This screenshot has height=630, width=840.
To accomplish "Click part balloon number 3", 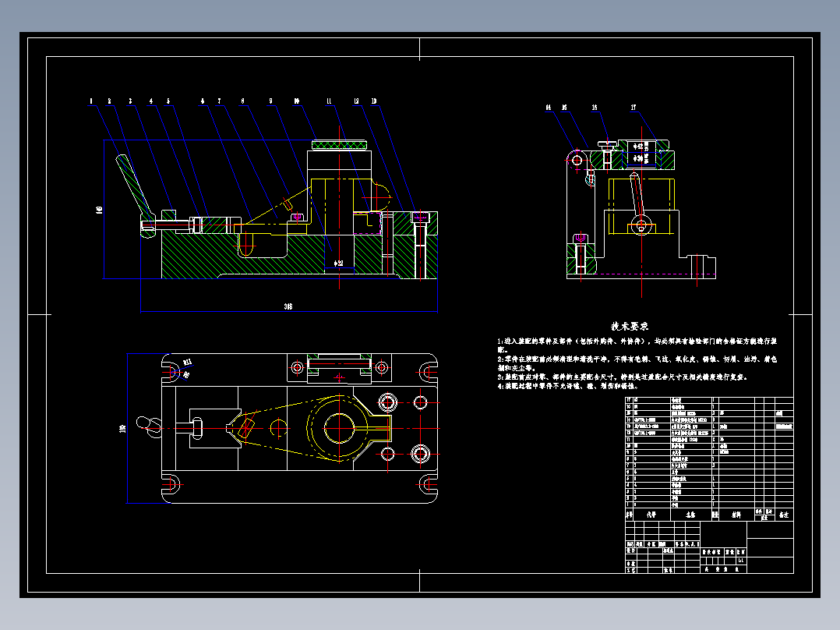I will click(130, 101).
